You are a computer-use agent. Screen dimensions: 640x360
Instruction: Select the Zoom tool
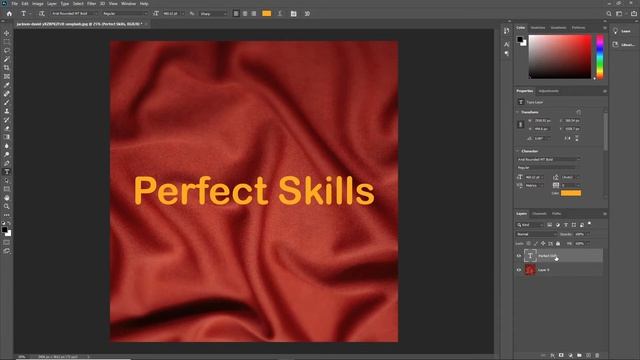[x=7, y=207]
